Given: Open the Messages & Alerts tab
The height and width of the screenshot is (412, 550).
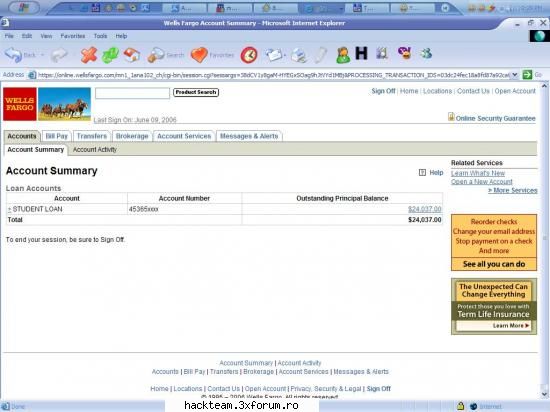Looking at the screenshot, I should pyautogui.click(x=249, y=136).
